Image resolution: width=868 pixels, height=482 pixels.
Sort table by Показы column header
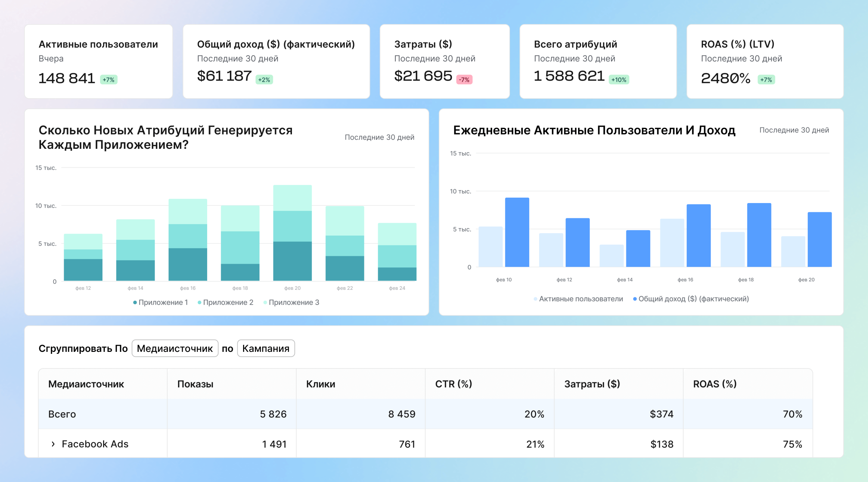point(195,384)
